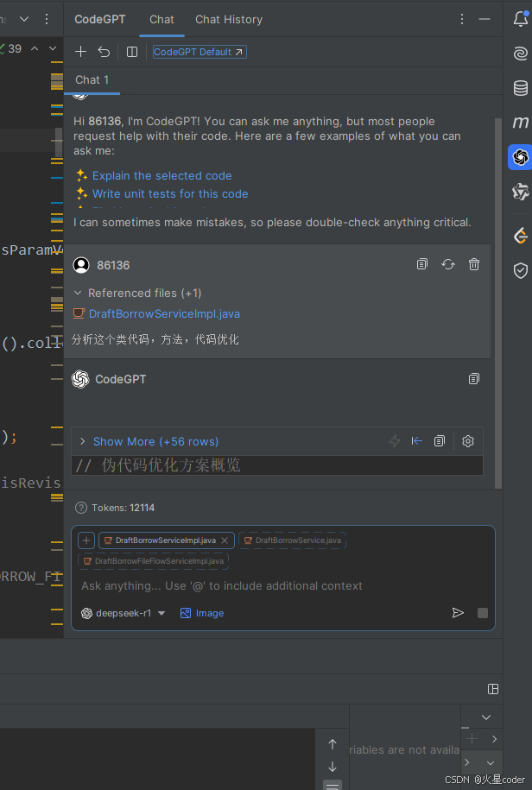
Task: Select the Tokens: 12114 counter text
Action: click(x=123, y=508)
